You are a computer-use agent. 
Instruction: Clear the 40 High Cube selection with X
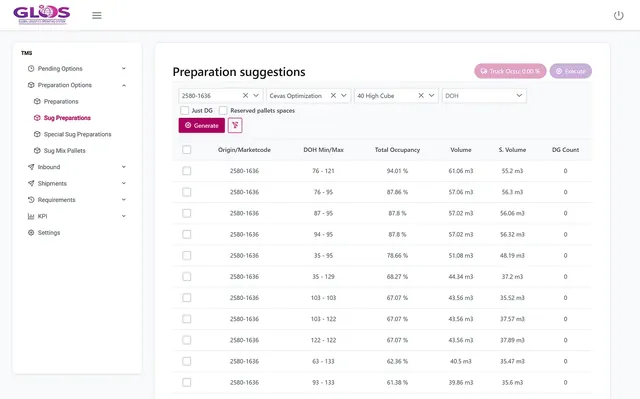tap(421, 95)
